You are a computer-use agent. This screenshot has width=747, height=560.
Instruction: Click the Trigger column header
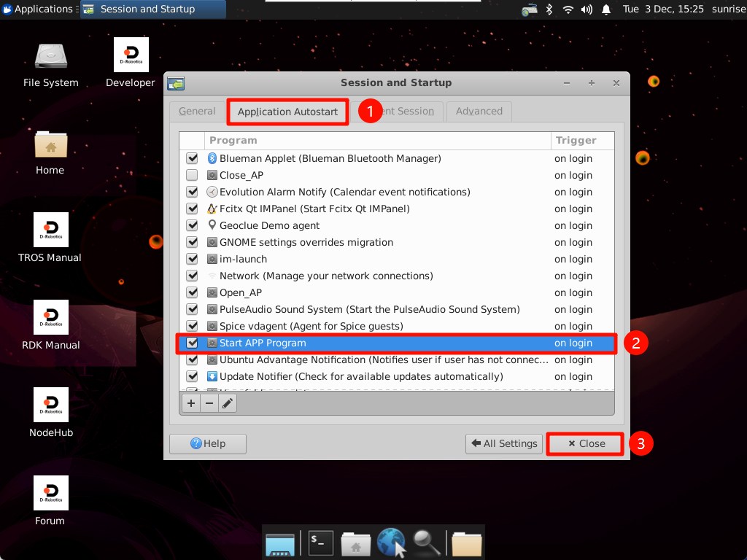click(583, 141)
